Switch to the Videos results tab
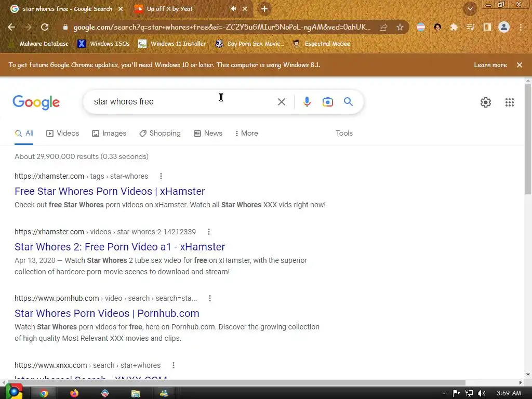This screenshot has width=532, height=399. click(63, 134)
